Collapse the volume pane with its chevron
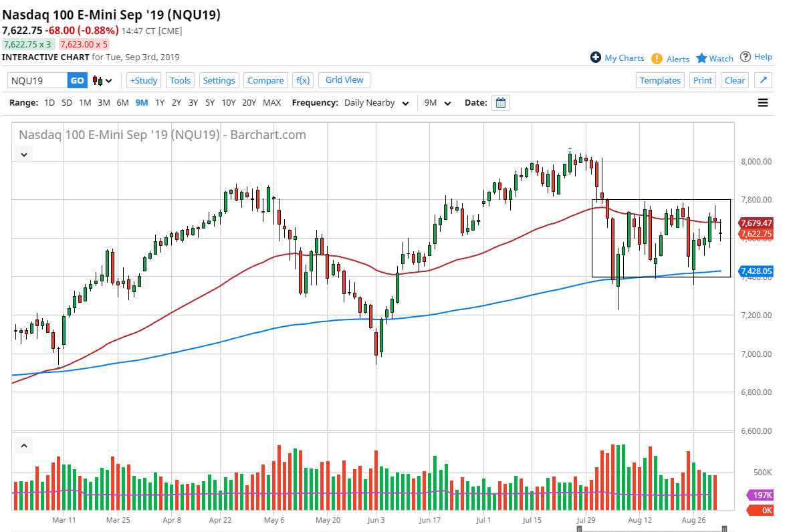Screen dimensions: 791x532 pyautogui.click(x=23, y=445)
